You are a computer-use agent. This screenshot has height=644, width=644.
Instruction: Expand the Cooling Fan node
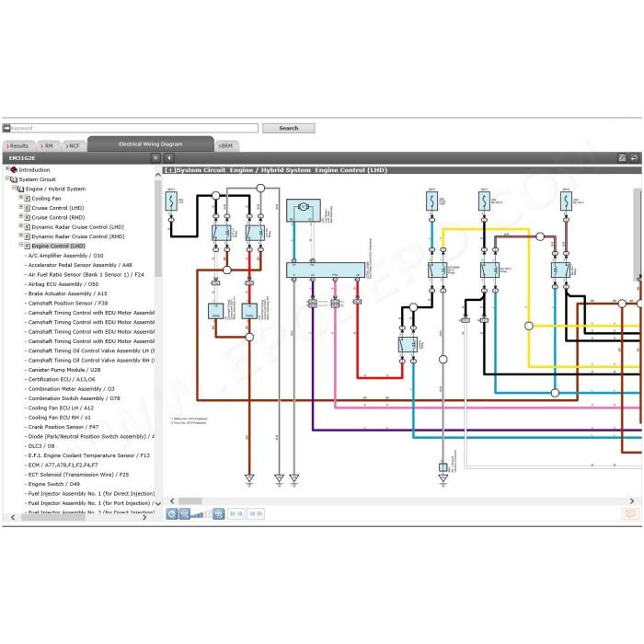coord(21,197)
